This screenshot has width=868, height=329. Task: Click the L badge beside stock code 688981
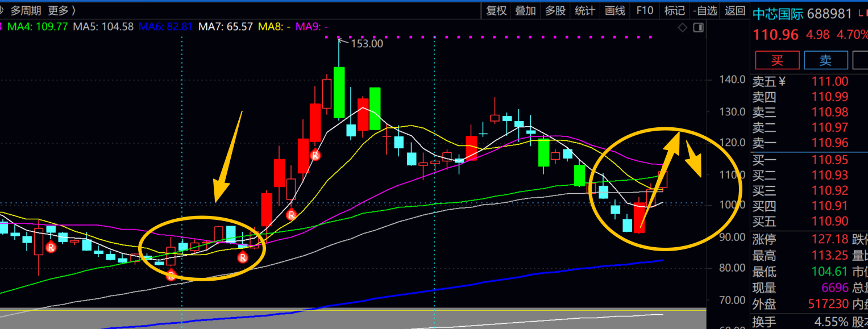click(861, 13)
